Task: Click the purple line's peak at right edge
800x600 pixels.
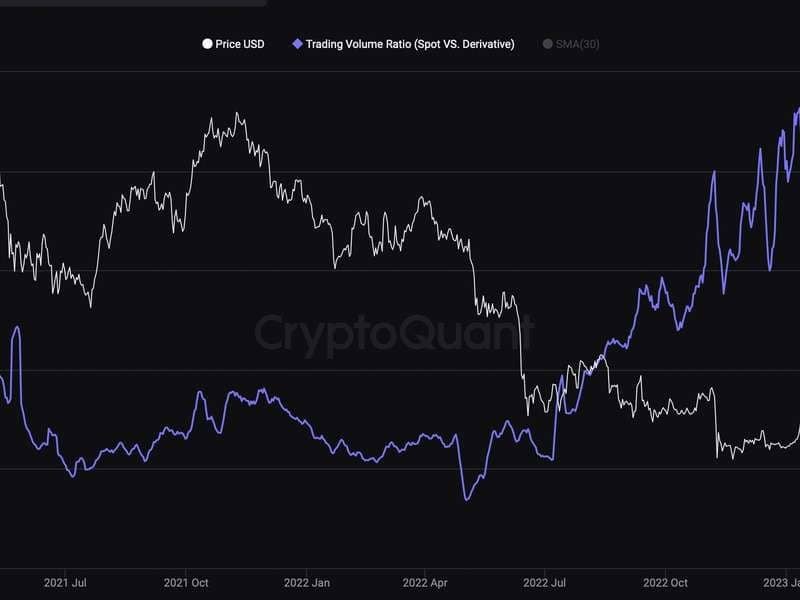Action: click(797, 109)
